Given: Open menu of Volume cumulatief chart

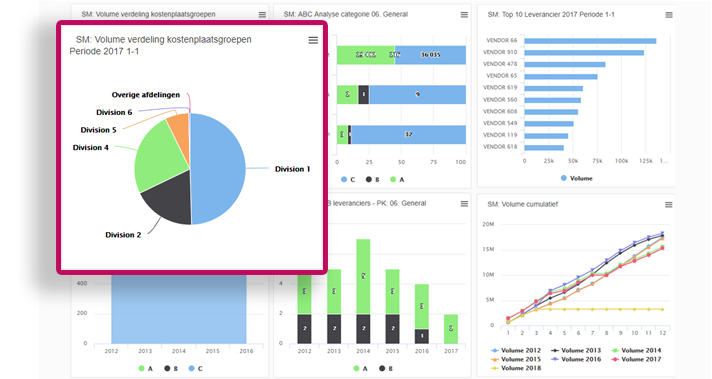Looking at the screenshot, I should pos(668,205).
